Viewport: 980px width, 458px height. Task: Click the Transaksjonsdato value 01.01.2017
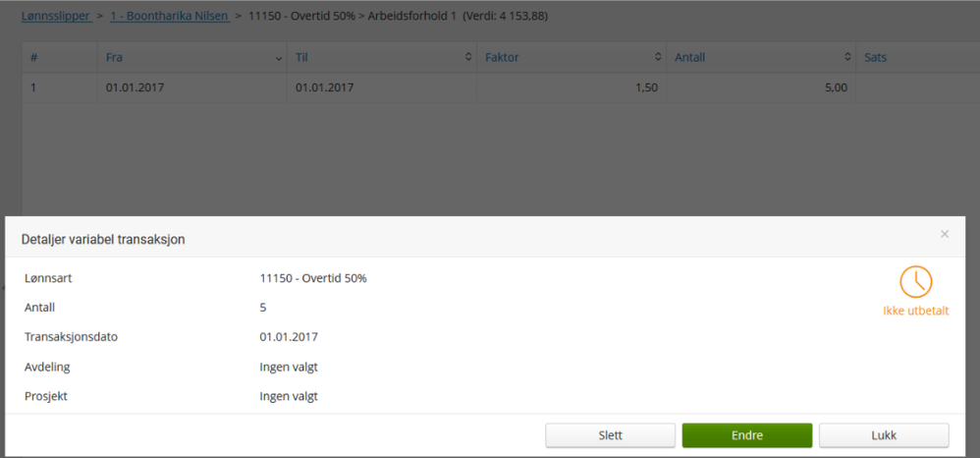pos(289,337)
